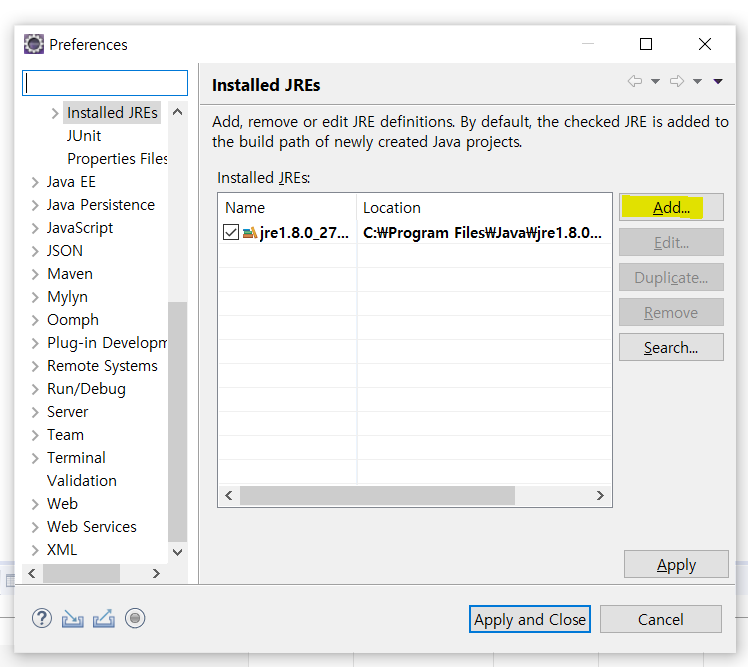Click the Duplicate... button

pos(671,277)
